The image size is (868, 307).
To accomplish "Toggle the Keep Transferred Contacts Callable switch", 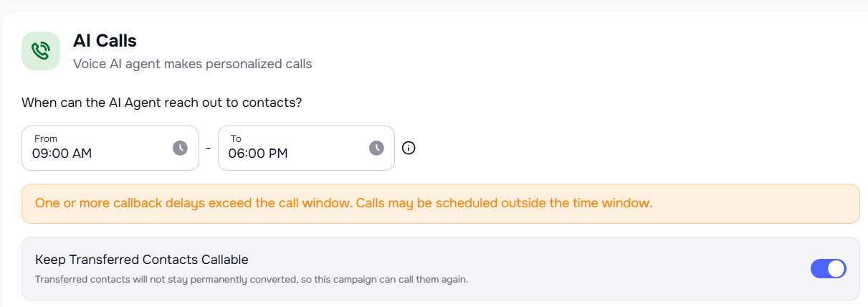I will 828,269.
